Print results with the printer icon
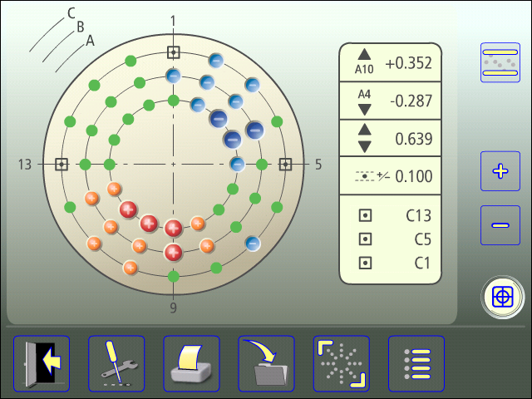 click(191, 363)
